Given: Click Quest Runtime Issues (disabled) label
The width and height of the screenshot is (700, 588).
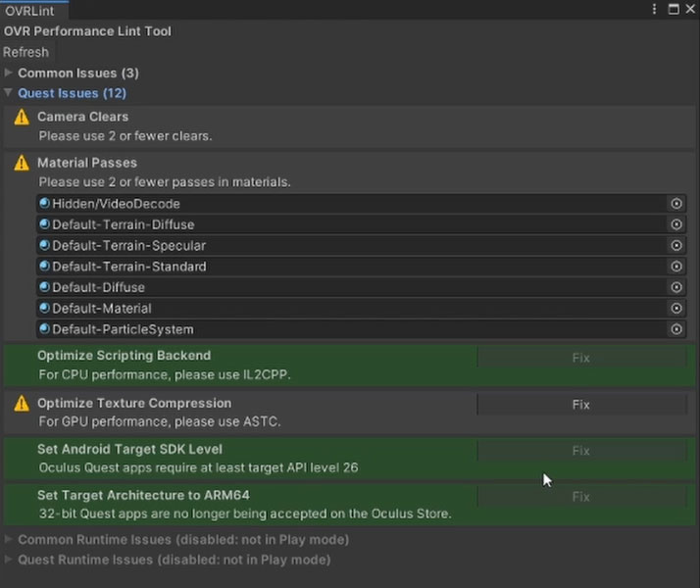Looking at the screenshot, I should [x=175, y=560].
